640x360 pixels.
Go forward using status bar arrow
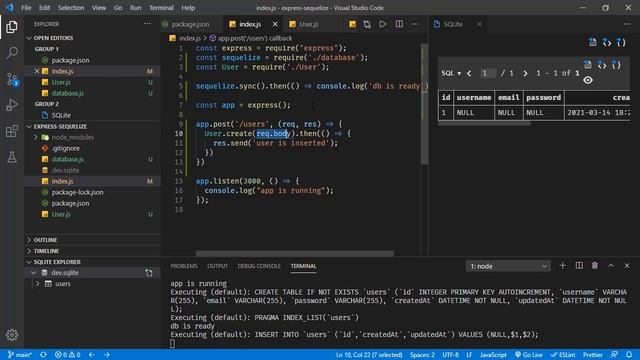pyautogui.click(x=107, y=355)
